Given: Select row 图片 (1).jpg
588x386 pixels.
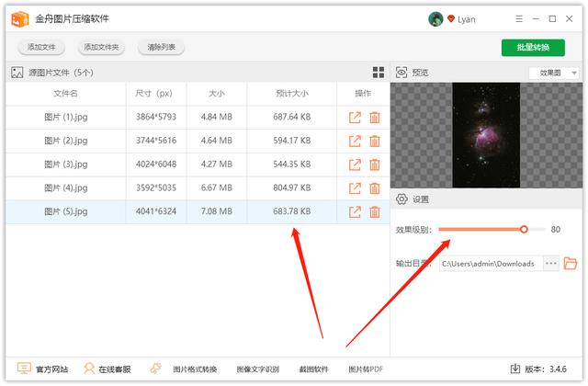Looking at the screenshot, I should click(x=198, y=118).
